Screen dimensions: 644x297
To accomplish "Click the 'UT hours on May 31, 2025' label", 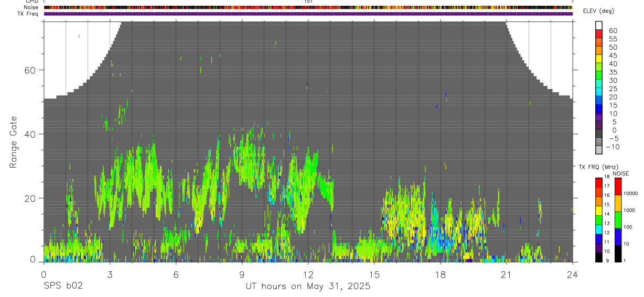I will 308,287.
